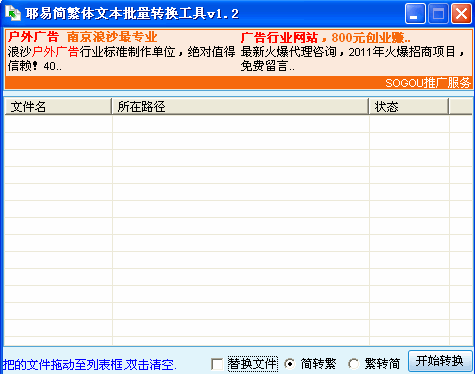Click the 状态 column header
The height and width of the screenshot is (374, 475).
click(x=409, y=106)
